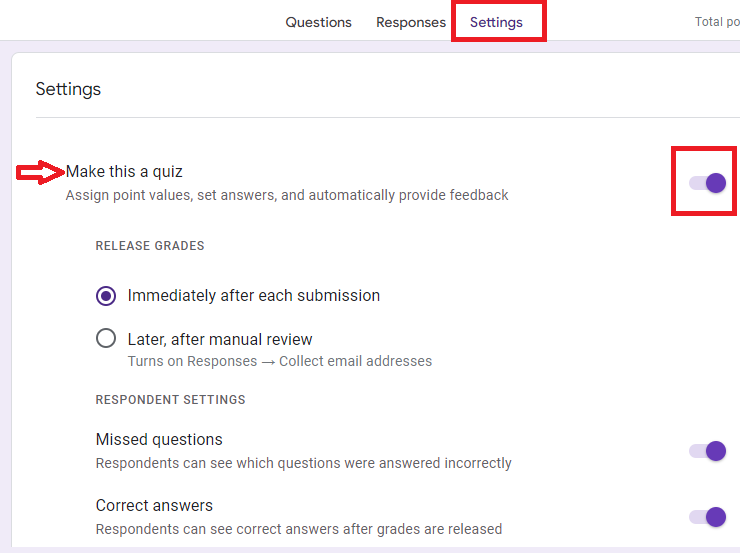Click the answered incorrectly description text
This screenshot has width=740, height=553.
pyautogui.click(x=303, y=463)
